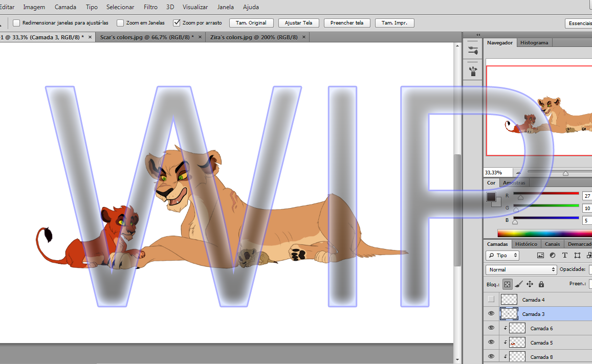Image resolution: width=592 pixels, height=364 pixels.
Task: Switch to the Amostras panel tab
Action: tap(514, 183)
